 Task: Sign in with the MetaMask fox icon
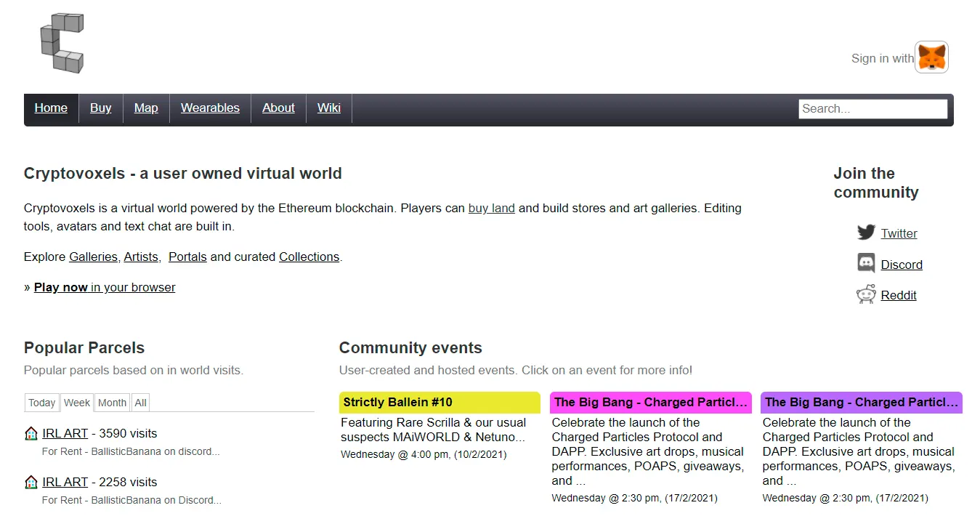pos(931,57)
